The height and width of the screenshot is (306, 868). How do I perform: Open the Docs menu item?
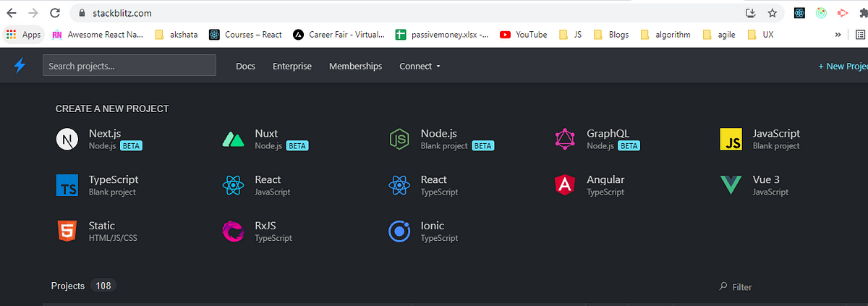[x=245, y=66]
